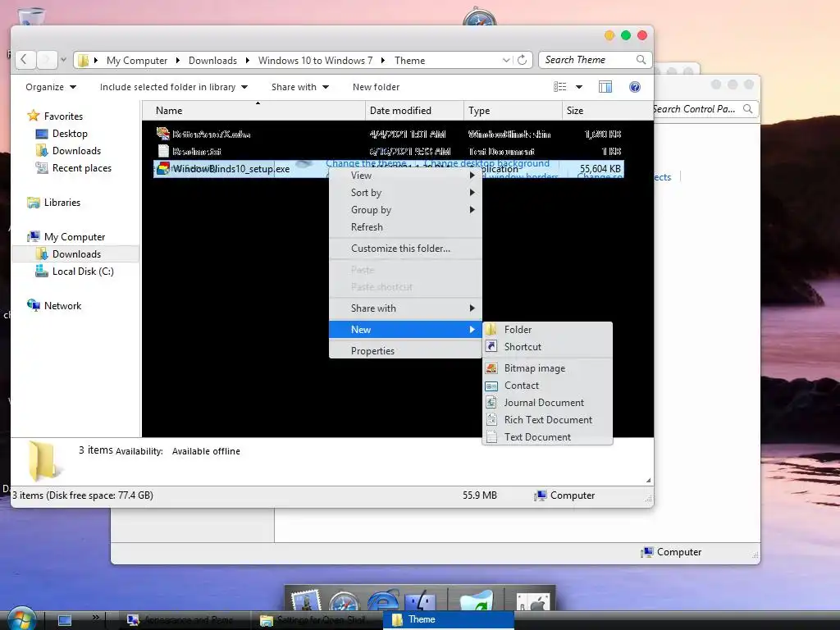Screen dimensions: 840x630
Task: Create a new Text Document
Action: [547, 436]
